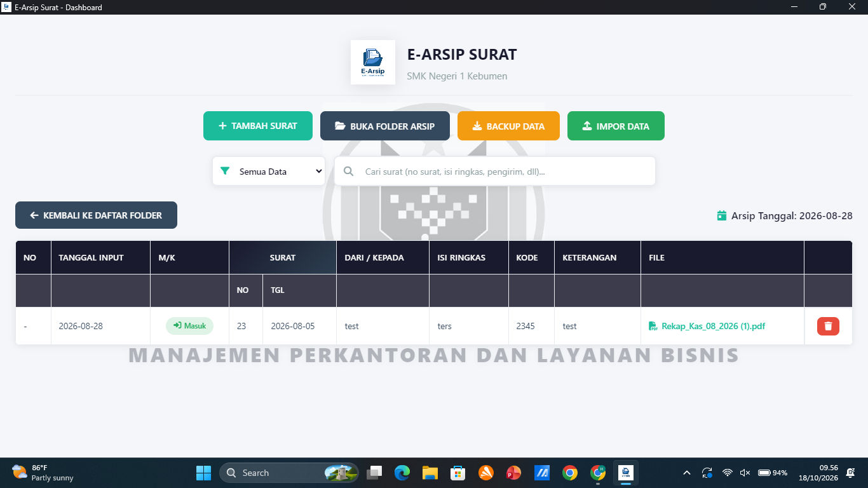868x488 pixels.
Task: Click the kode value 2345
Action: [526, 326]
